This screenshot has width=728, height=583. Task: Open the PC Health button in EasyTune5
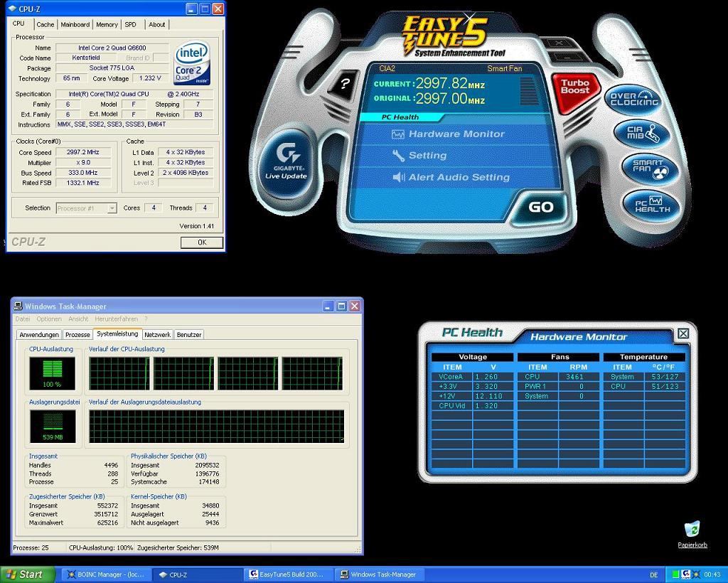[x=652, y=205]
